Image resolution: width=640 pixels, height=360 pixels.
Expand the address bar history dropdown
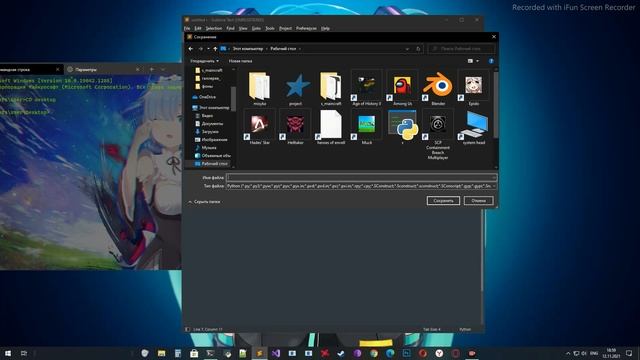tap(407, 49)
